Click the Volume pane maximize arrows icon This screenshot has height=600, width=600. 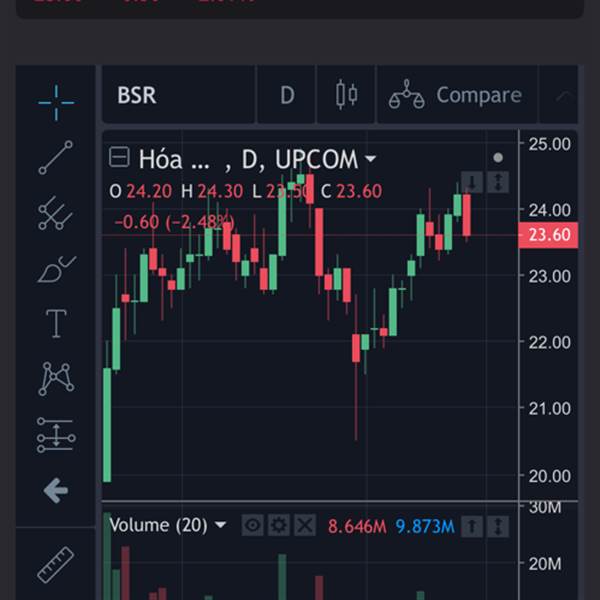(x=498, y=527)
